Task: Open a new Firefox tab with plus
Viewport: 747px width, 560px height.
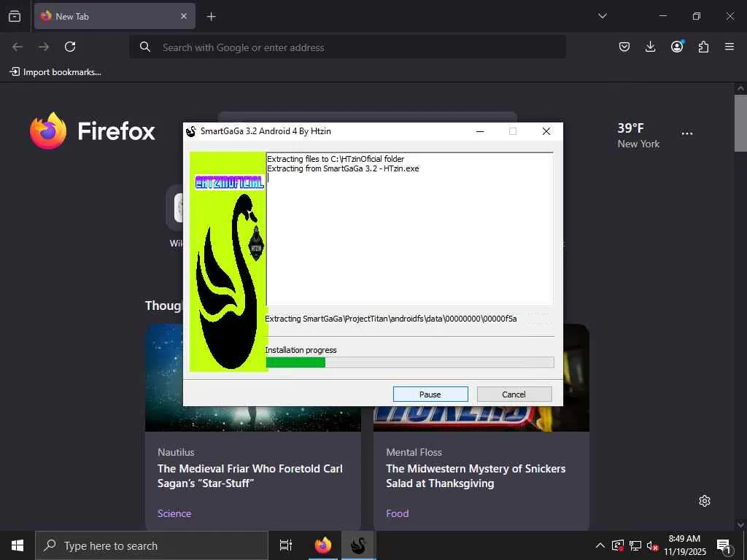Action: pos(211,17)
